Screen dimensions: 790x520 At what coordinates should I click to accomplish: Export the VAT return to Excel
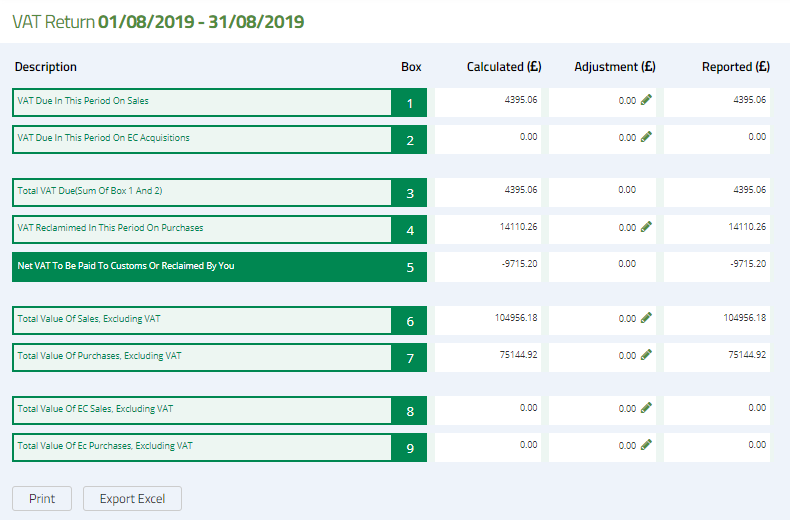point(132,498)
